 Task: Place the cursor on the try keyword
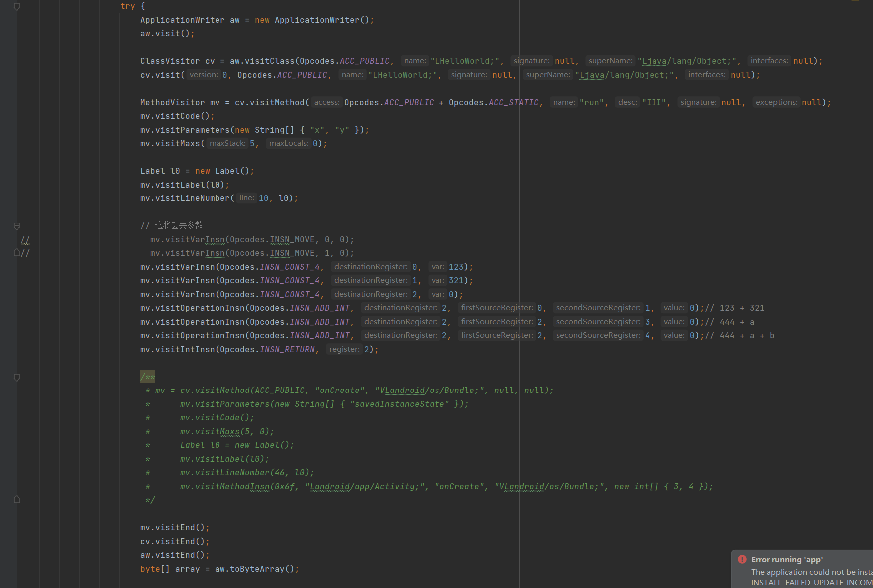point(128,6)
